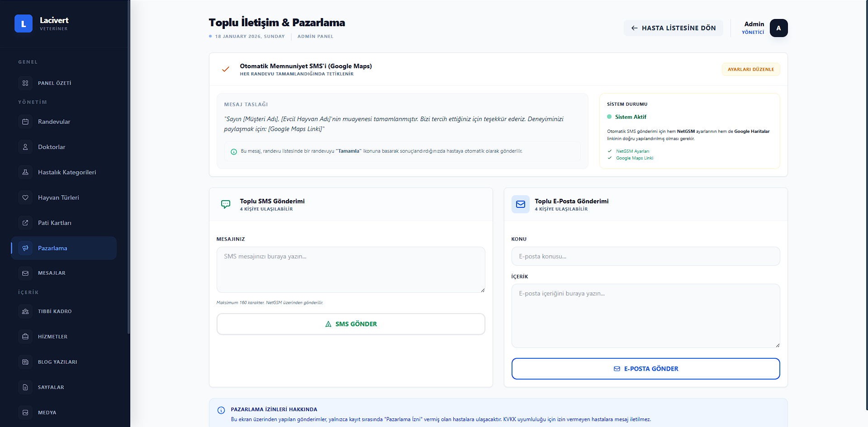868x427 pixels.
Task: Open the Google Maps Linki link
Action: click(634, 158)
